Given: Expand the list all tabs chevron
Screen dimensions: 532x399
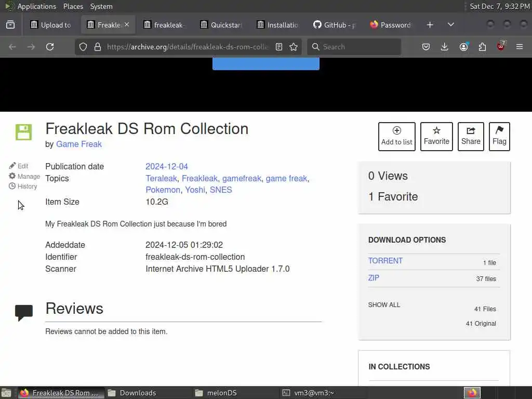Looking at the screenshot, I should [x=450, y=25].
